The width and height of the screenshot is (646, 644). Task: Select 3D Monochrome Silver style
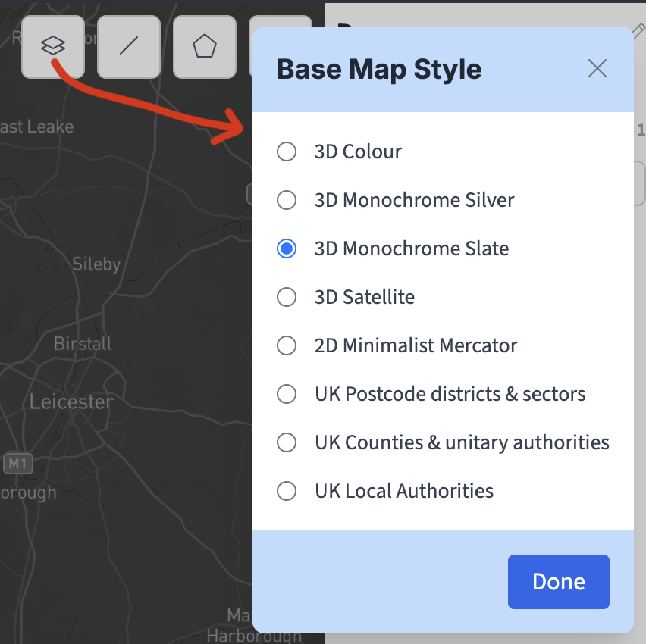[287, 200]
